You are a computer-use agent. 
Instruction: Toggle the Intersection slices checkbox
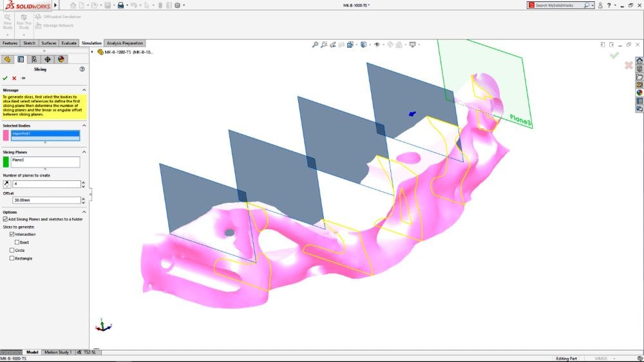pyautogui.click(x=12, y=234)
